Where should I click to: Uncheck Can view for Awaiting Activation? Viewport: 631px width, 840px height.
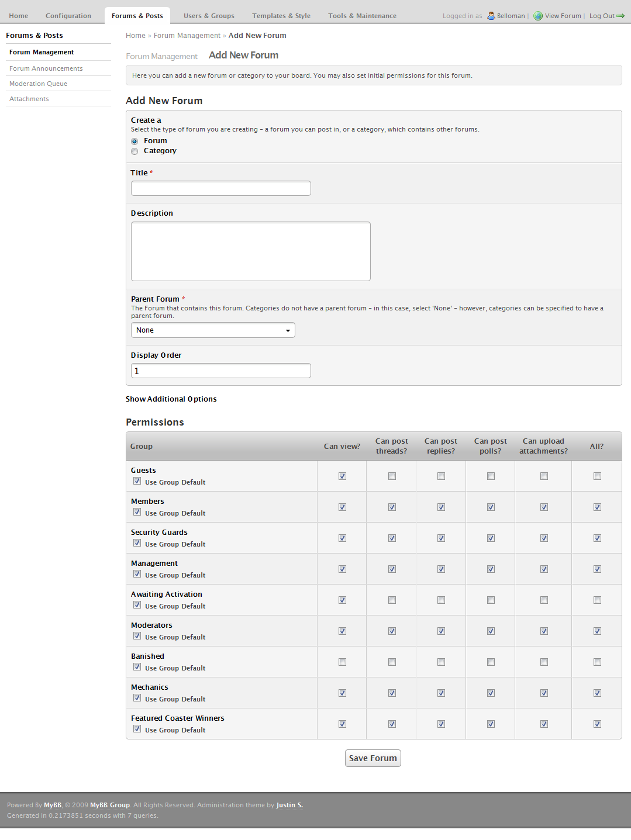pos(342,600)
